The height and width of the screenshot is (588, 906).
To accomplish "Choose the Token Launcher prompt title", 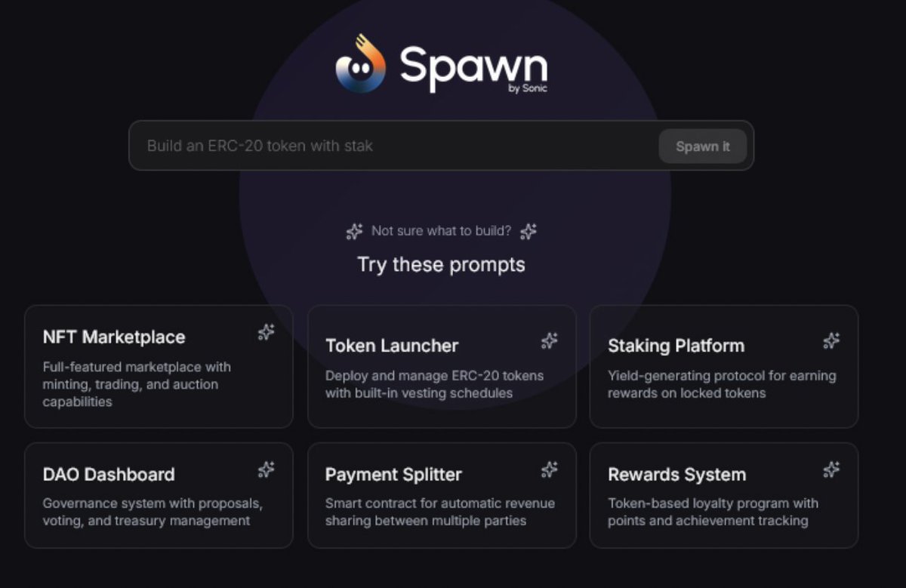I will click(x=392, y=346).
